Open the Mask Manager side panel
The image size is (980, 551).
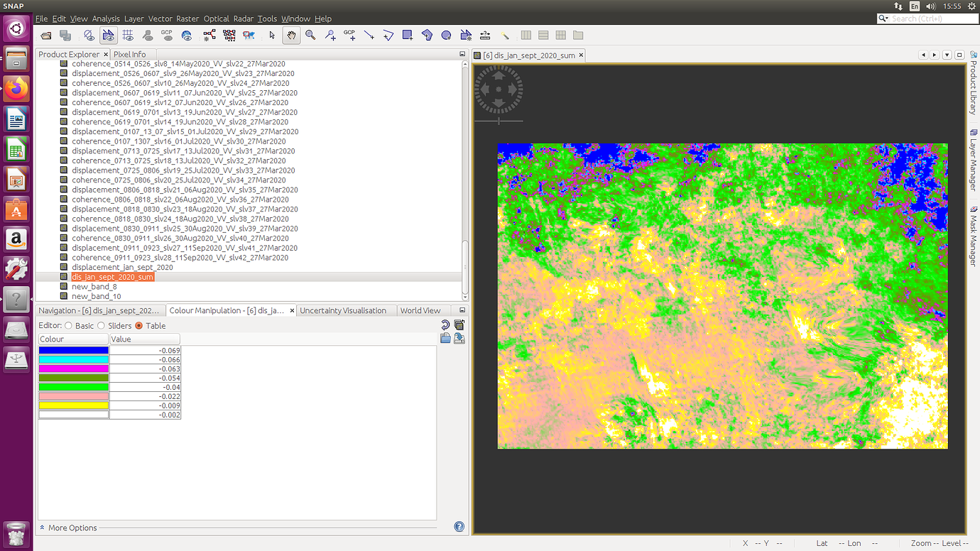click(x=973, y=236)
